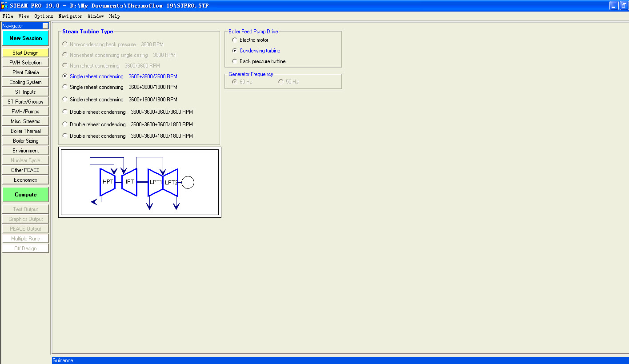The image size is (629, 364).
Task: Restore down the inner document window
Action: [624, 5]
